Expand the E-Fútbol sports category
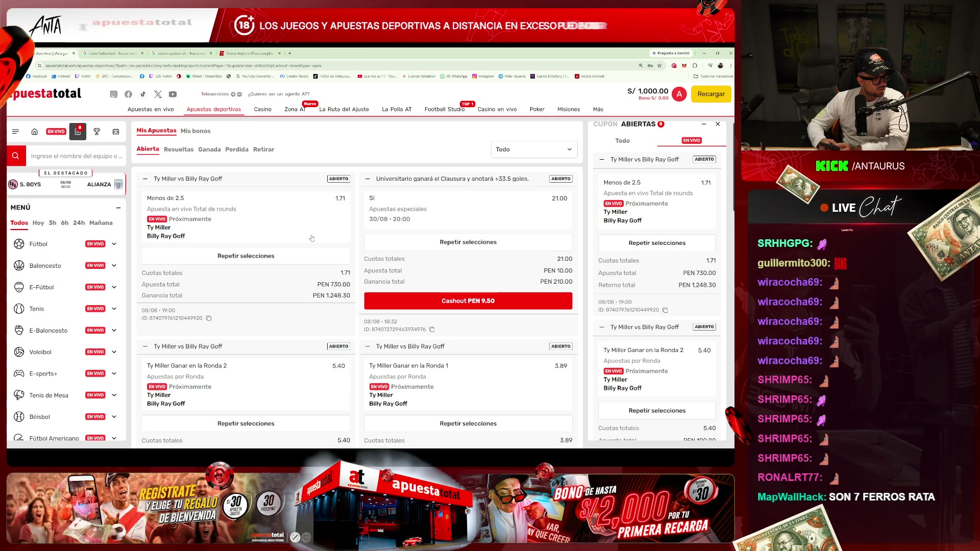980x551 pixels. [x=114, y=287]
